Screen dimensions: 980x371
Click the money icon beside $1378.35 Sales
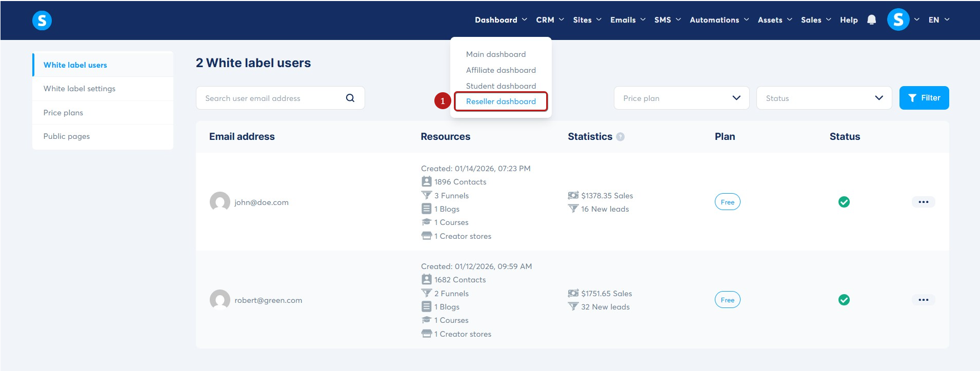(573, 195)
